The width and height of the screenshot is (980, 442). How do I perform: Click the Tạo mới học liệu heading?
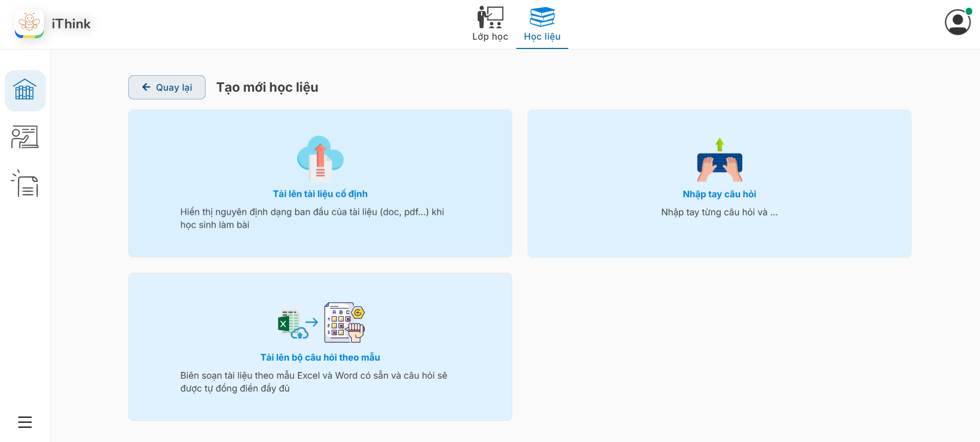pos(267,88)
